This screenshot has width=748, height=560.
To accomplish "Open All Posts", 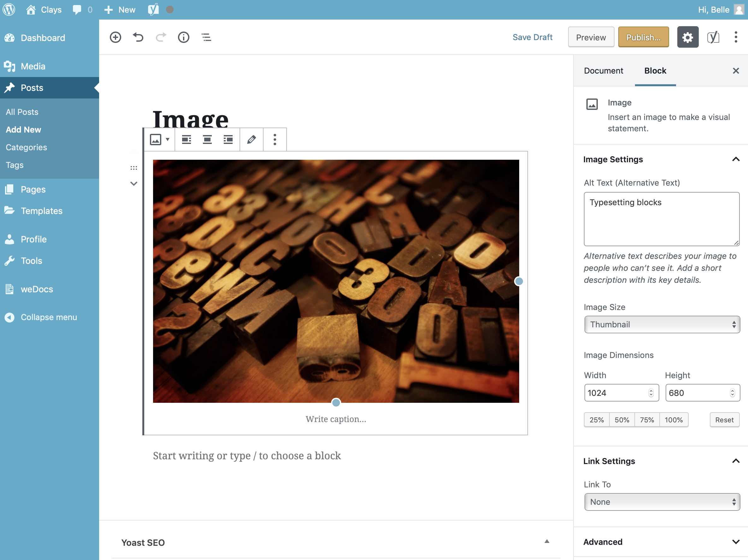I will pyautogui.click(x=22, y=112).
